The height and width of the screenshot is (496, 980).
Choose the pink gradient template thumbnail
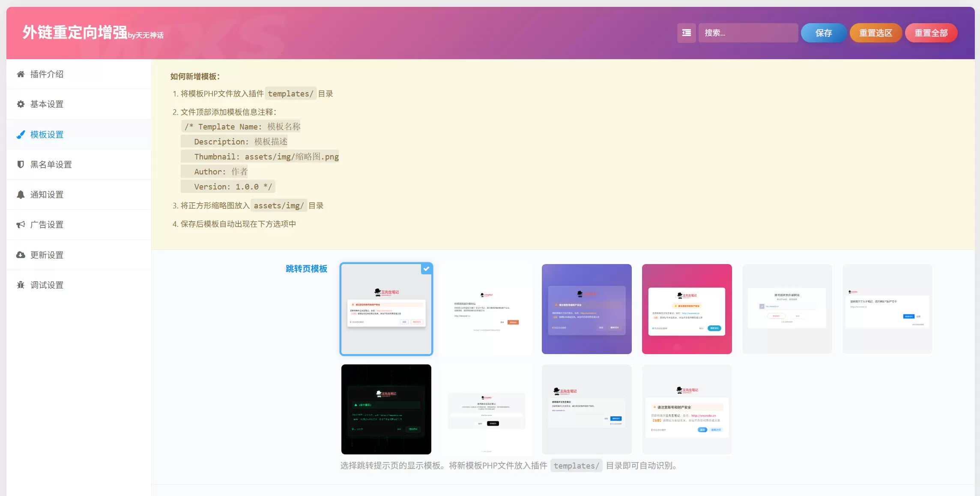[x=687, y=309]
